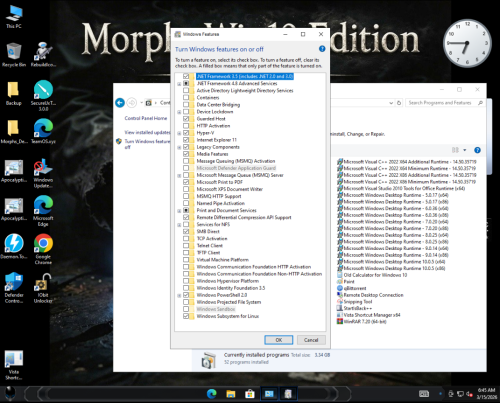Open the IObit Unlocker desktop icon
500x403 pixels.
[43, 288]
